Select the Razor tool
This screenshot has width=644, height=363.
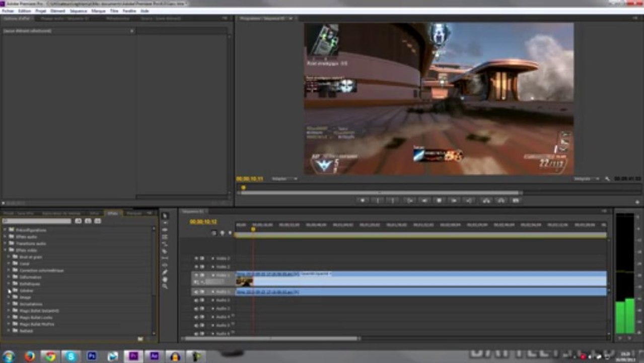tap(165, 251)
